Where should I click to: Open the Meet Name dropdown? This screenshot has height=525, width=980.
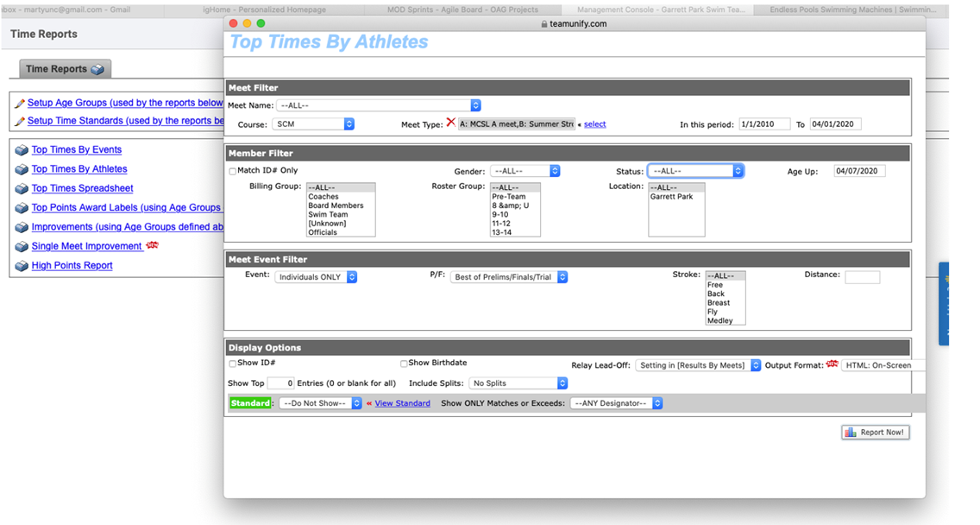(x=379, y=105)
